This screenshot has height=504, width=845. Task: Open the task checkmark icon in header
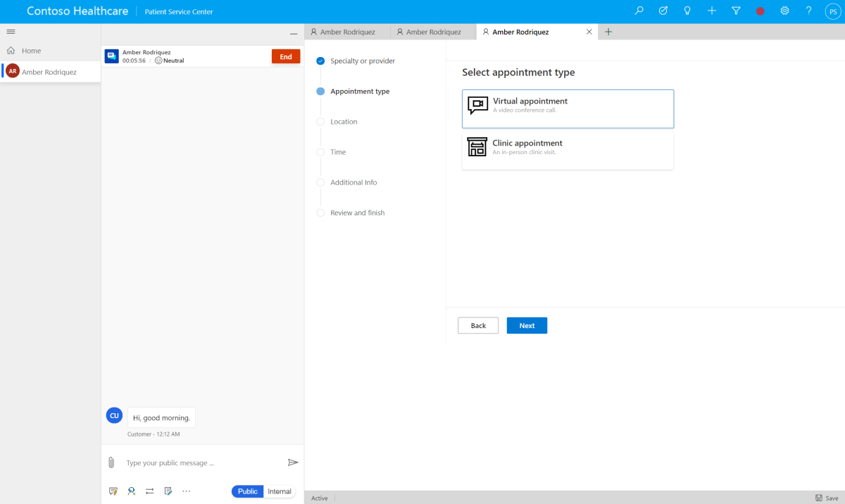(x=663, y=11)
